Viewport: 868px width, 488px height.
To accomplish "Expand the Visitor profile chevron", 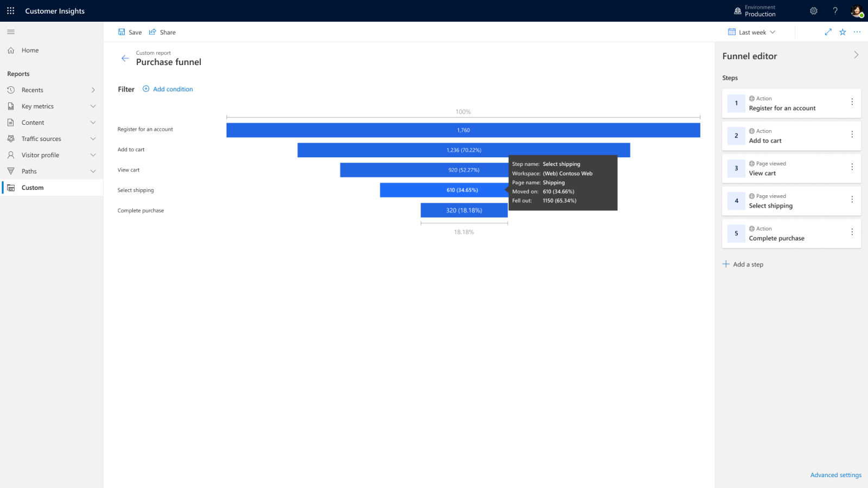I will click(x=93, y=155).
